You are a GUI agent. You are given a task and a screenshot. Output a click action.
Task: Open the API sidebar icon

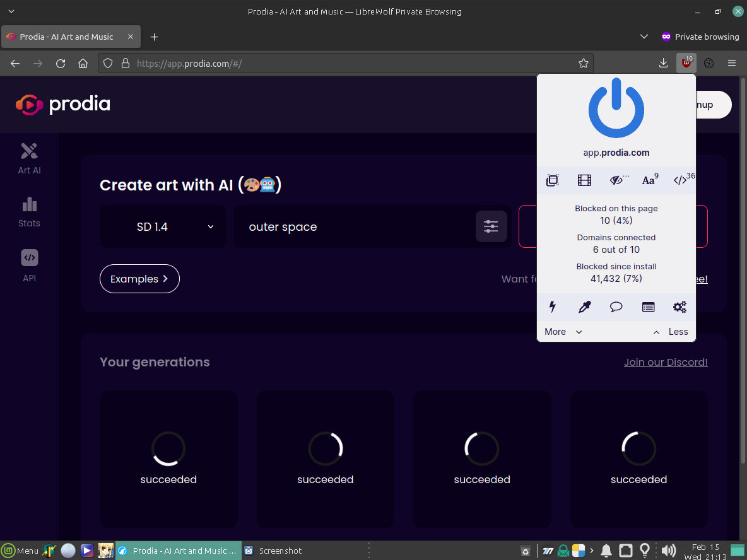coord(29,265)
